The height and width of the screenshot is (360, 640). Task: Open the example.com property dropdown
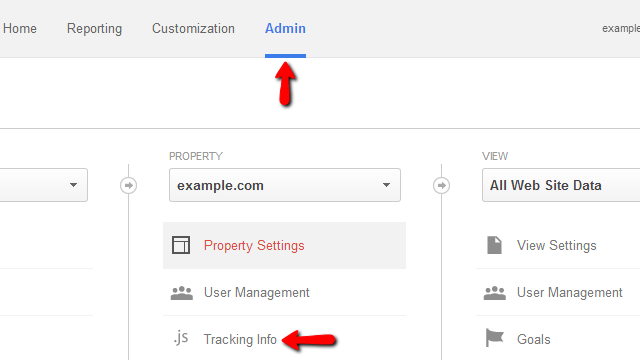pos(285,185)
